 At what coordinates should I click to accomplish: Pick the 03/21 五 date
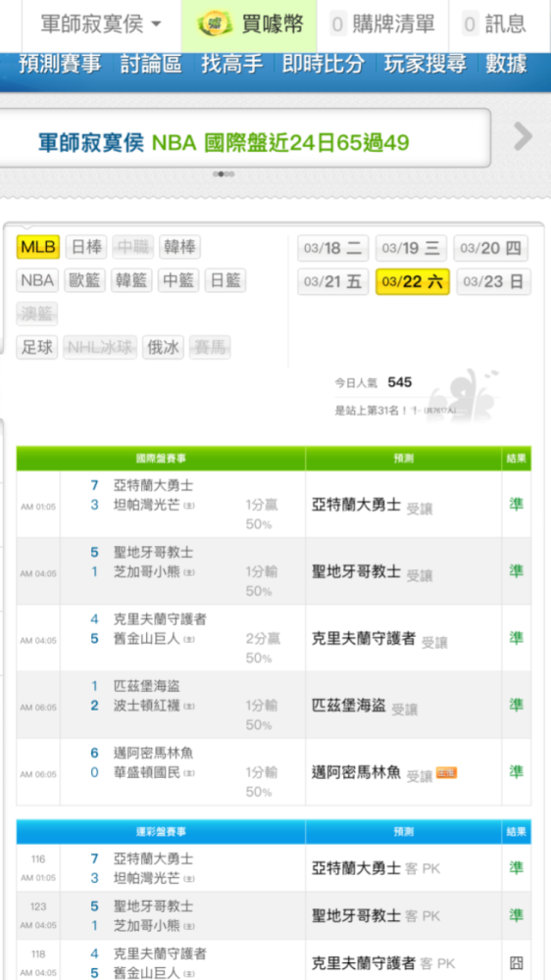coord(332,282)
